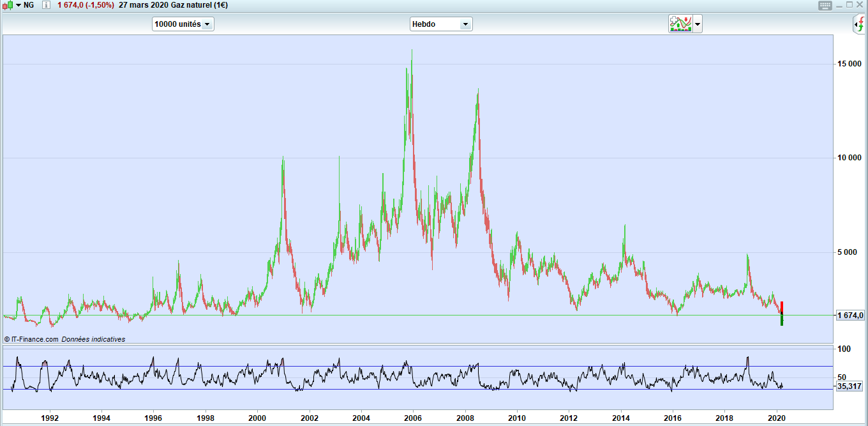
Task: Click the 35,317 indicator value label
Action: tap(851, 386)
